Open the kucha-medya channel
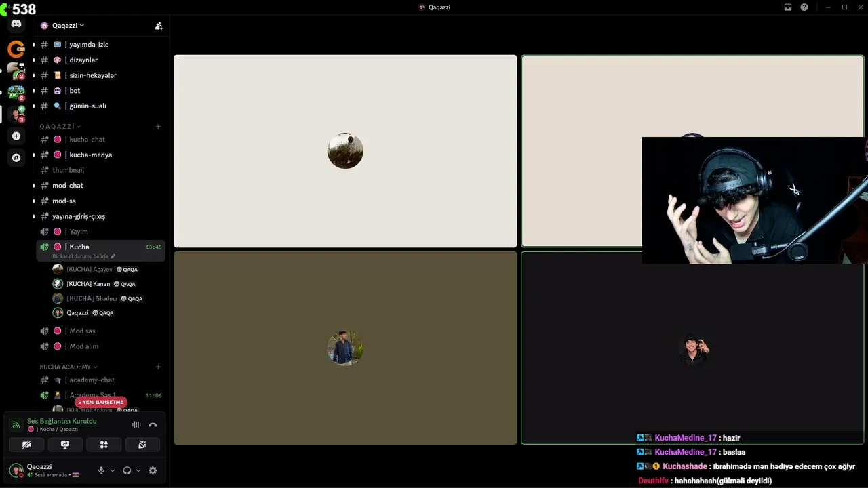The height and width of the screenshot is (488, 868). point(100,155)
